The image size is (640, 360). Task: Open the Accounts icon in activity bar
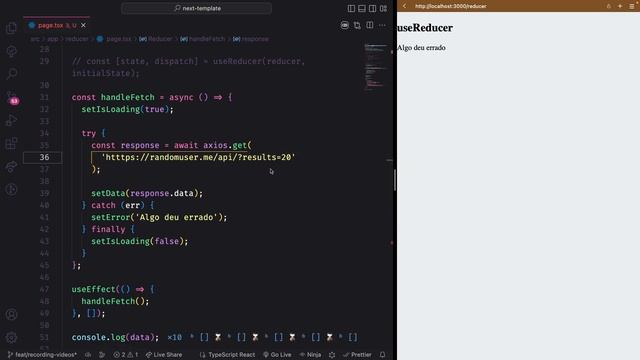pos(11,314)
